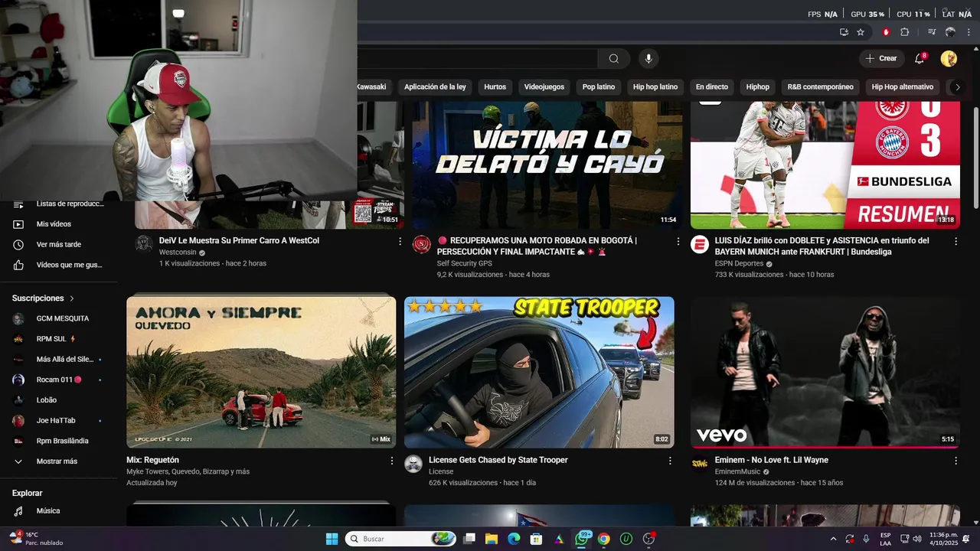The image size is (980, 551).
Task: Open Vídeos que me gustan in sidebar
Action: point(58,265)
